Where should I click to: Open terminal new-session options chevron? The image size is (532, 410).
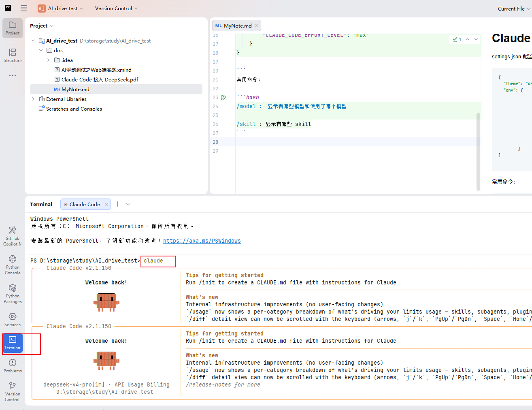128,204
